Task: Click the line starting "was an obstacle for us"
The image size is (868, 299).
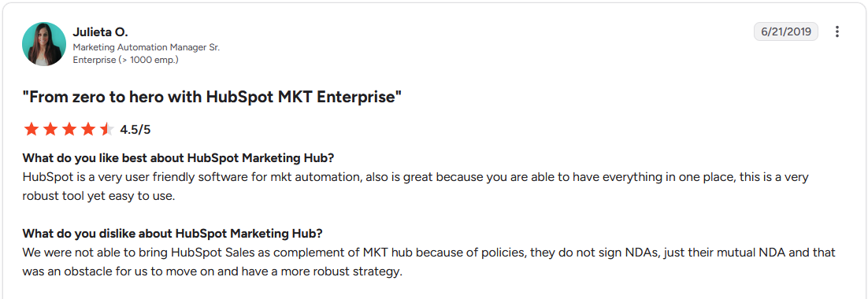Action: coord(211,271)
